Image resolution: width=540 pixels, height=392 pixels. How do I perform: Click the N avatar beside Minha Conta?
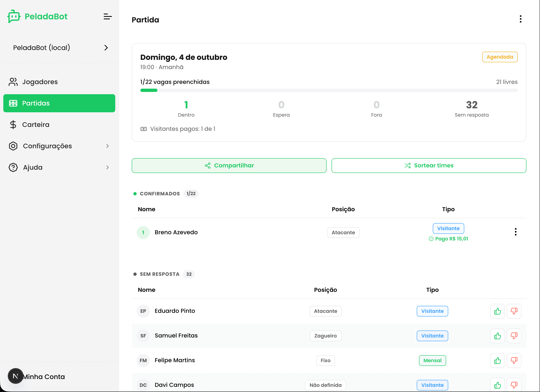pyautogui.click(x=15, y=376)
